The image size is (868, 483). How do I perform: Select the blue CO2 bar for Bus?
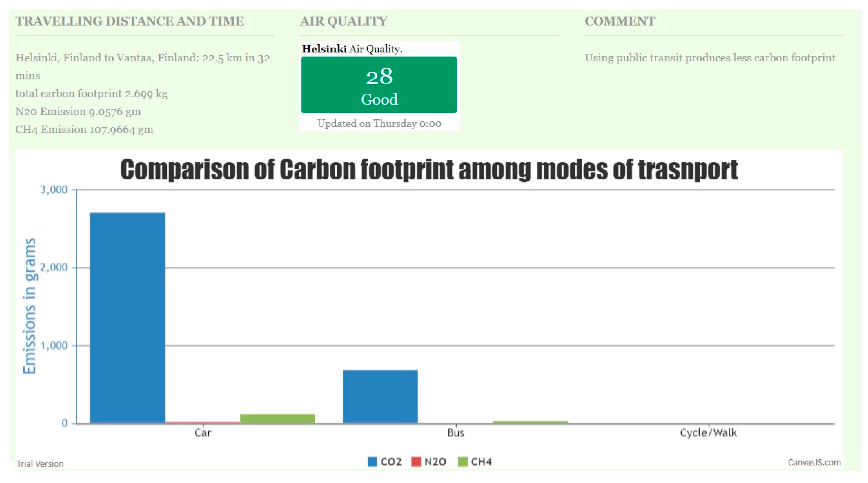(380, 396)
